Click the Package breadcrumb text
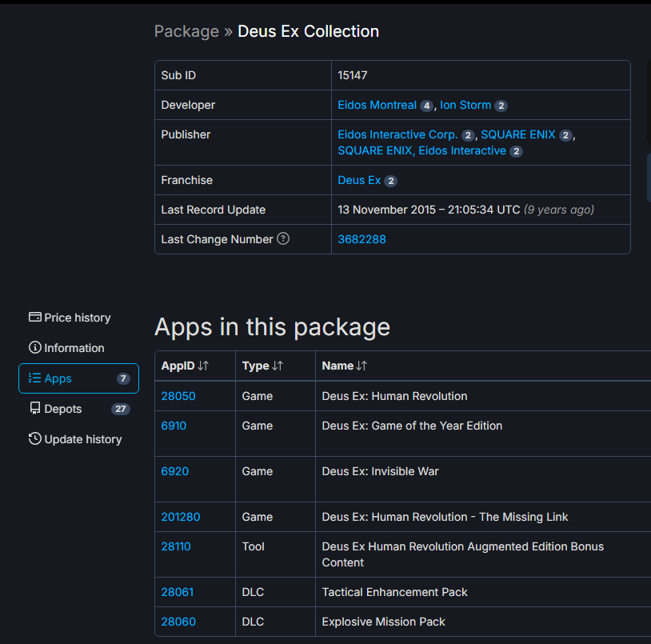The height and width of the screenshot is (644, 651). (x=186, y=31)
